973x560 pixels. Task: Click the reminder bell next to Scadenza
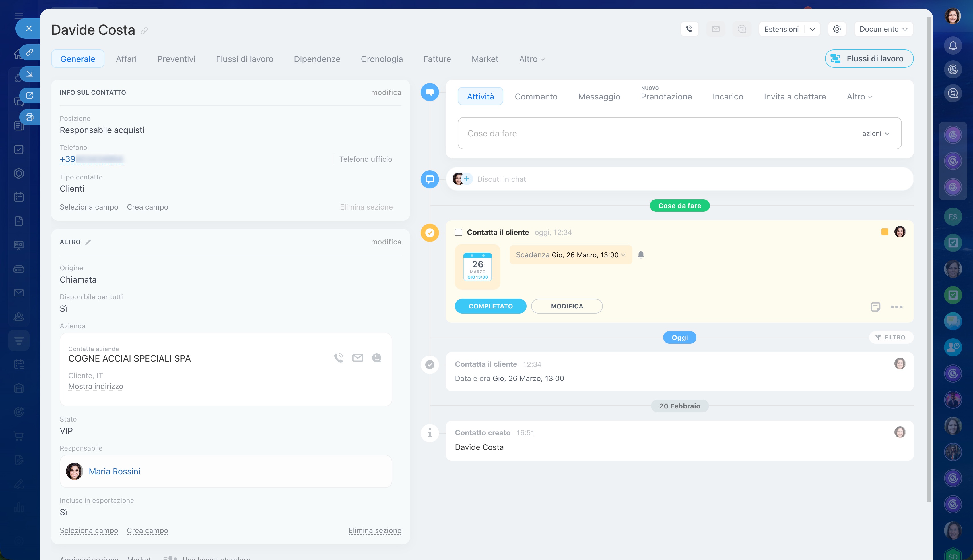click(x=640, y=255)
